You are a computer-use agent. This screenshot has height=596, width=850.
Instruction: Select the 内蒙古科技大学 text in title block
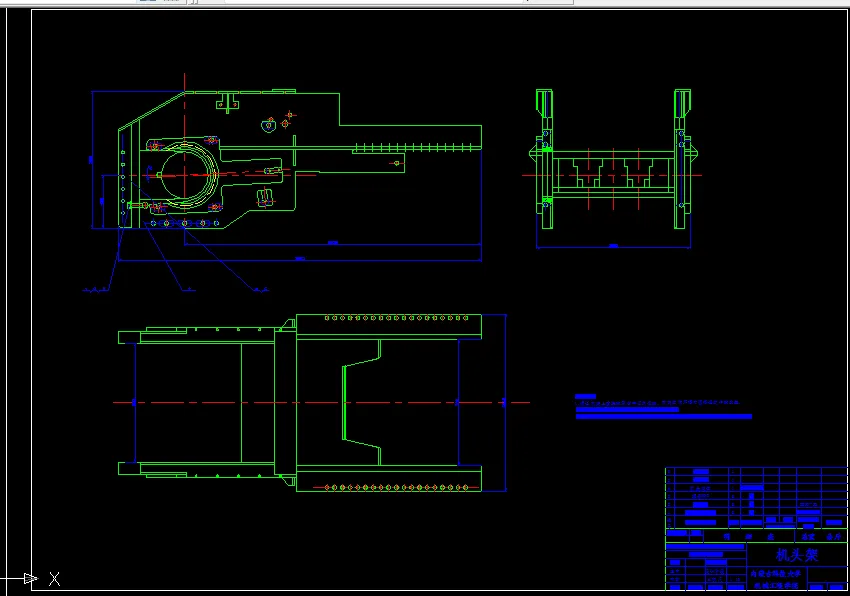776,574
